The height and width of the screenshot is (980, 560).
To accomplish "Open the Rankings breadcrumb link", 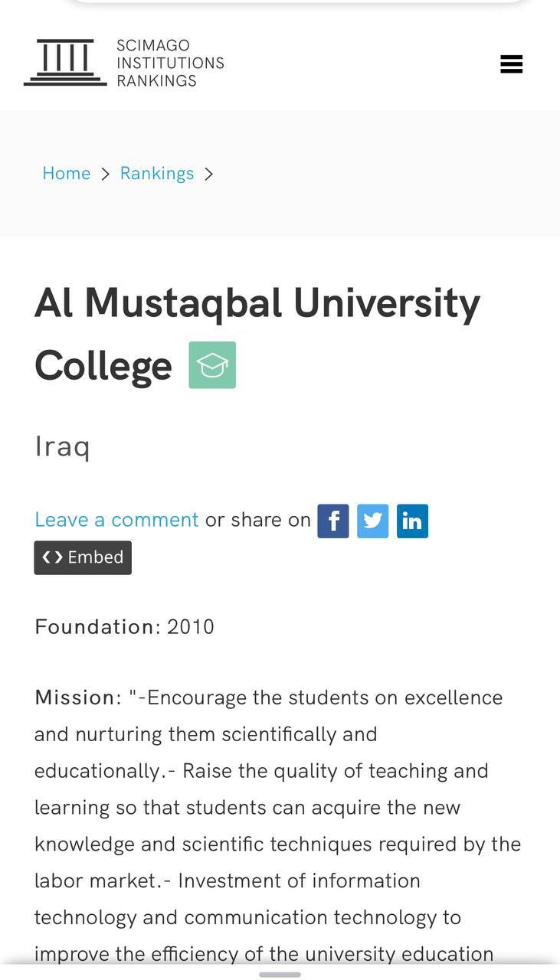I will pyautogui.click(x=157, y=174).
